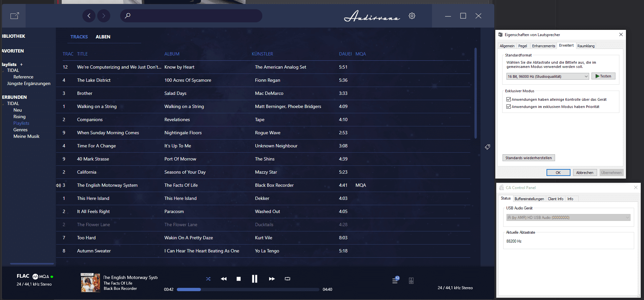Switch to the TRACKS tab

[79, 37]
